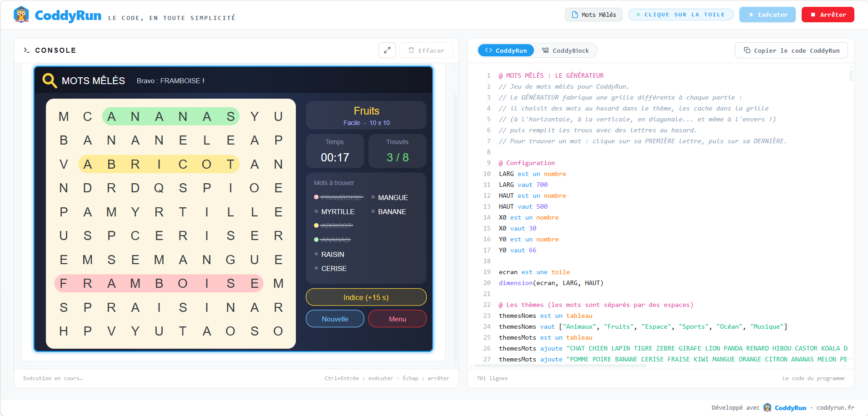Viewport: 868px width, 416px height.
Task: Click RAISIN in the words list
Action: coord(333,254)
